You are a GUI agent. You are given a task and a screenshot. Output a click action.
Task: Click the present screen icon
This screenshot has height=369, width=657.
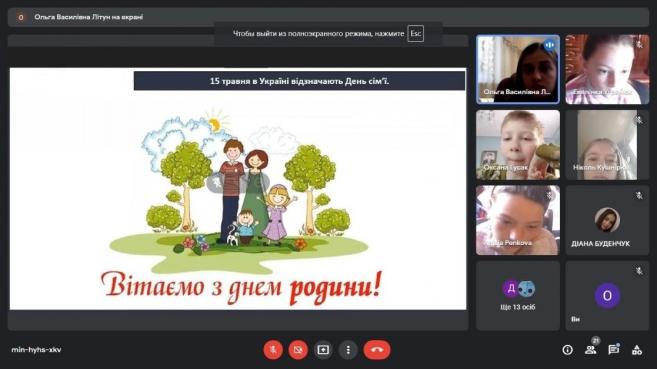[323, 350]
